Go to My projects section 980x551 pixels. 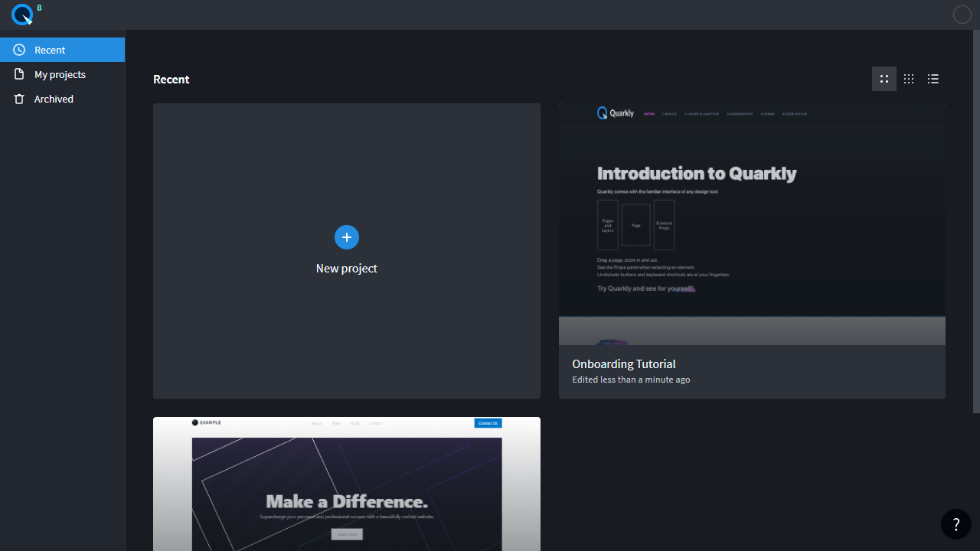(x=60, y=74)
